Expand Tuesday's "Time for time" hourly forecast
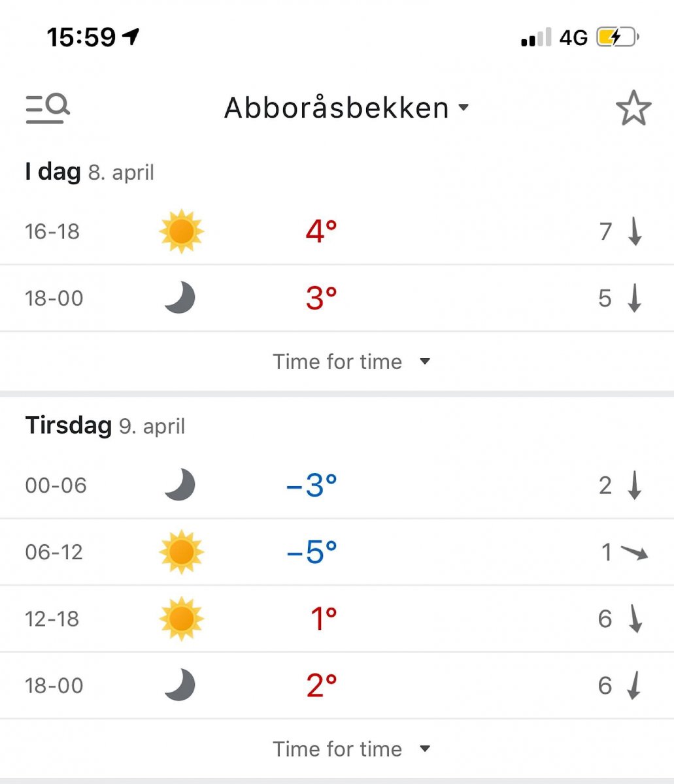674x784 pixels. pos(351,749)
